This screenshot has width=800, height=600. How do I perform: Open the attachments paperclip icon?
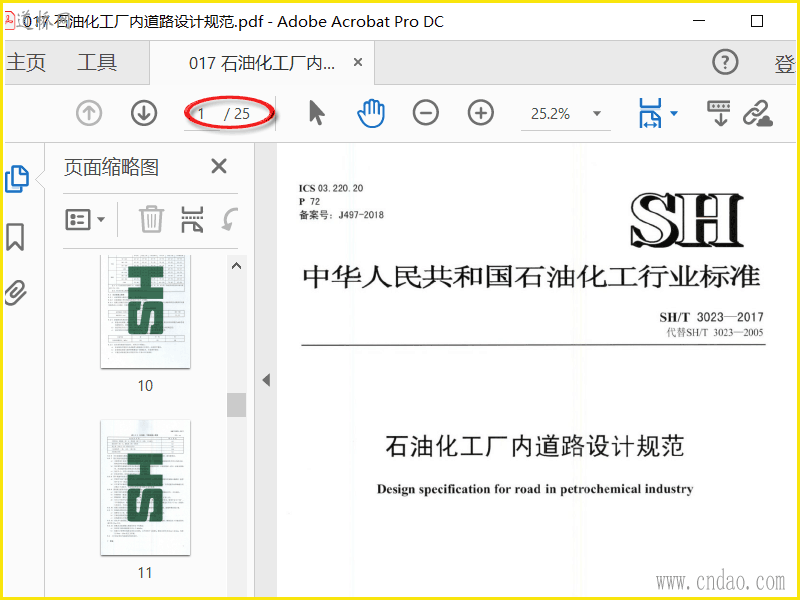tap(15, 293)
